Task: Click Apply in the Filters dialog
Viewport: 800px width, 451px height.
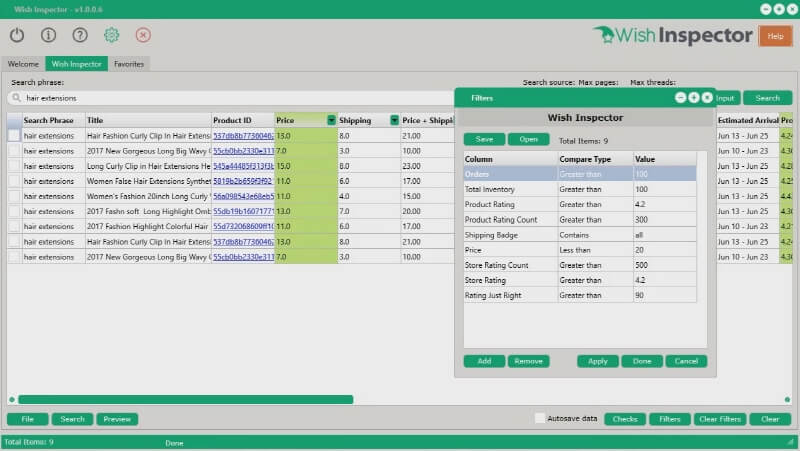Action: point(597,361)
